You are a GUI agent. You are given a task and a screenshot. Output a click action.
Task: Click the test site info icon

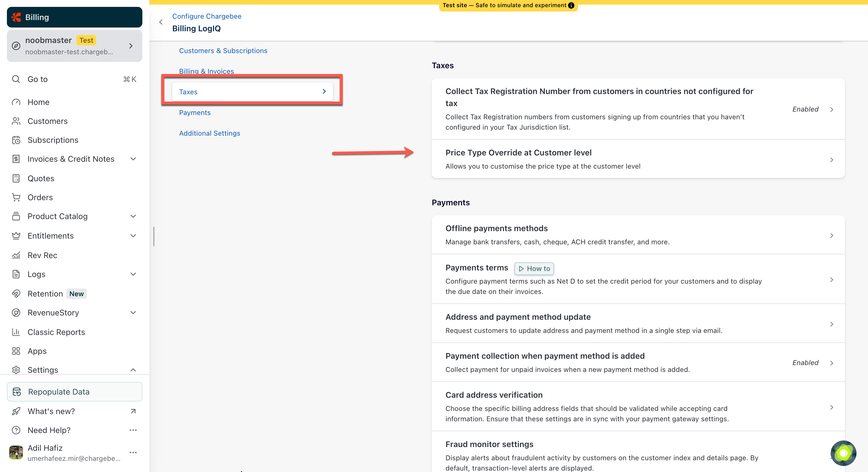(x=571, y=5)
